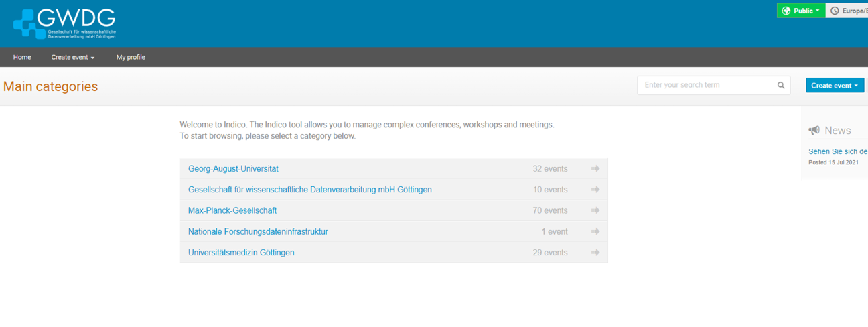Open the 'Sehen Sie sich' news item

coord(838,152)
